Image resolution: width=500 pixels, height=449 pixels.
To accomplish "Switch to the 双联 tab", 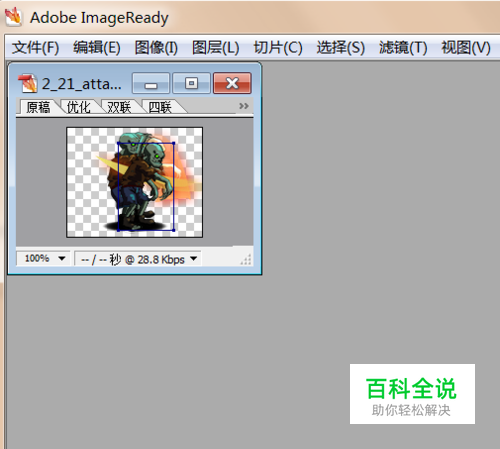I will pos(119,107).
